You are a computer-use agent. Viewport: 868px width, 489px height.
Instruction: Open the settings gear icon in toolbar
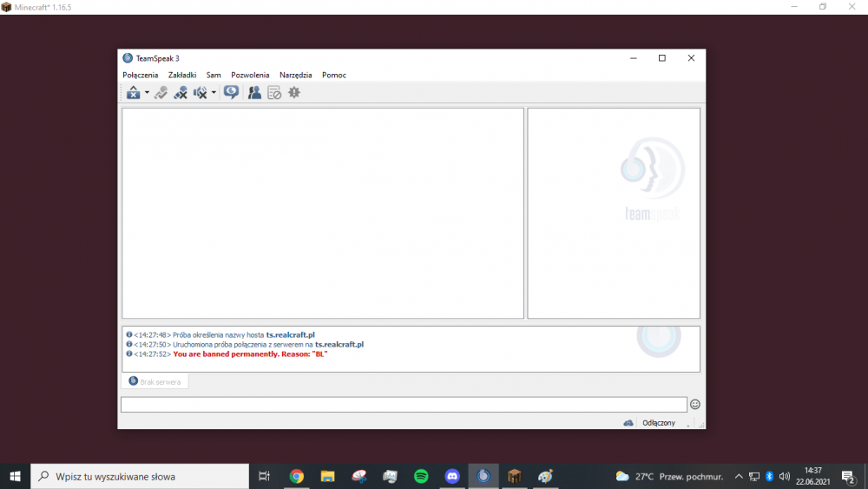coord(294,93)
